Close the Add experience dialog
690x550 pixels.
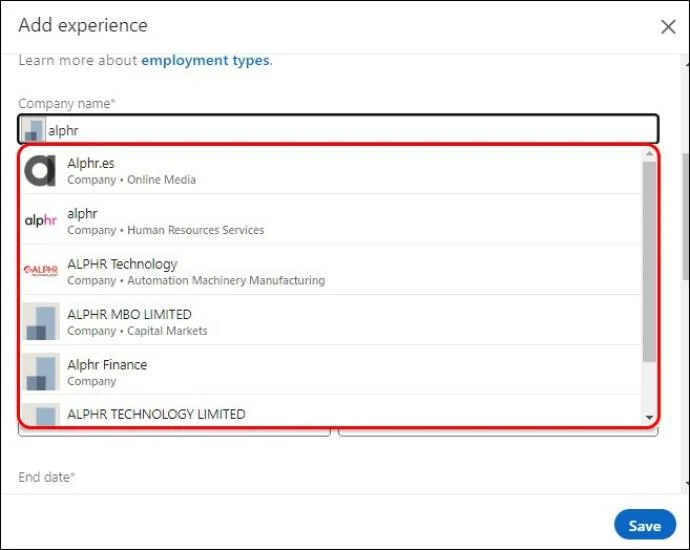(x=668, y=27)
